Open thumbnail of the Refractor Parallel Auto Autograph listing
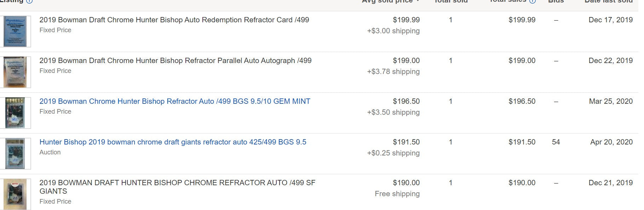The image size is (644, 210). (15, 72)
